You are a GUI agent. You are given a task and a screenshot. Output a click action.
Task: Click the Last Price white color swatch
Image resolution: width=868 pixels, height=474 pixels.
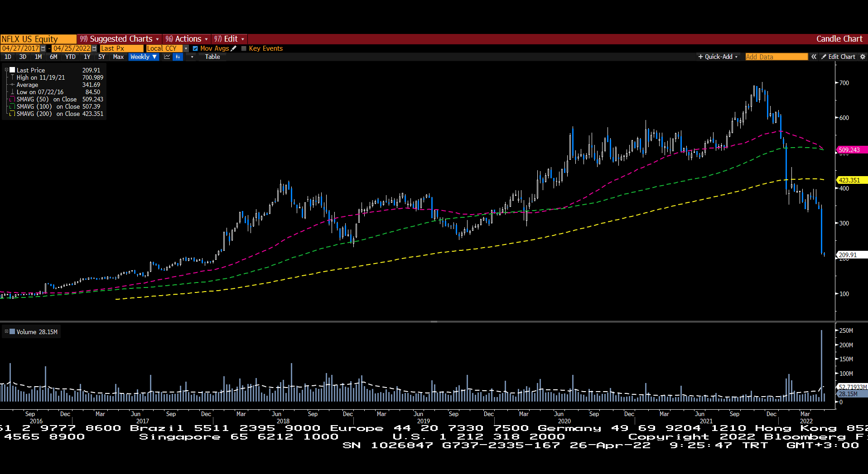coord(12,70)
